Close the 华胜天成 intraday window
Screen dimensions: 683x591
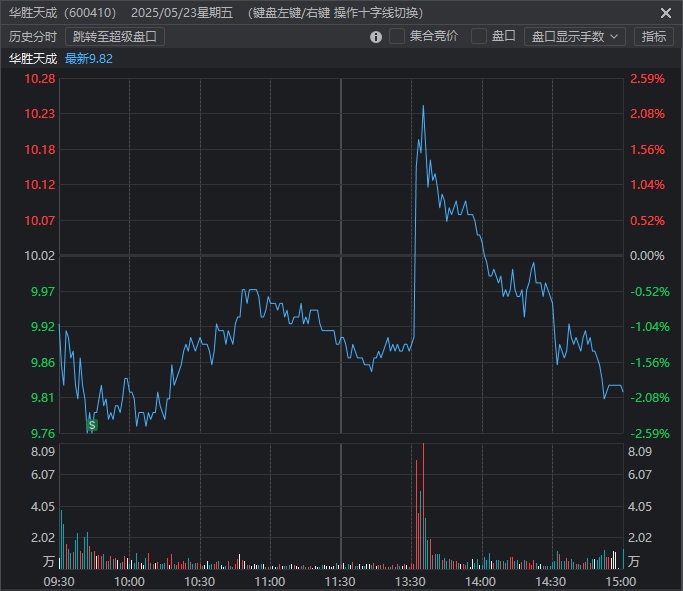666,13
